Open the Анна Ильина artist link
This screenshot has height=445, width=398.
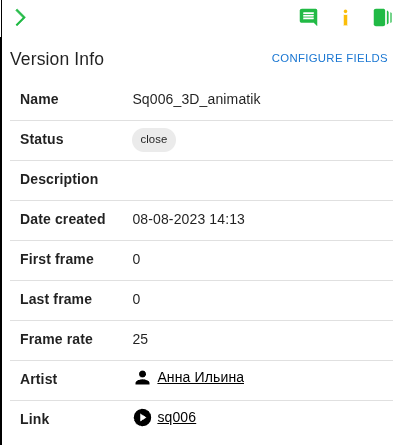click(x=200, y=377)
